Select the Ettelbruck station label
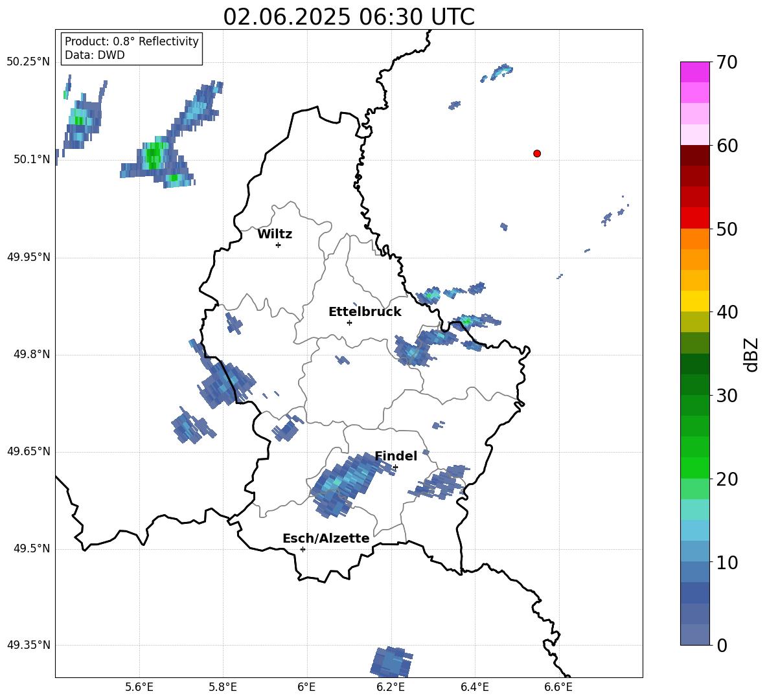This screenshot has height=700, width=767. coord(365,312)
